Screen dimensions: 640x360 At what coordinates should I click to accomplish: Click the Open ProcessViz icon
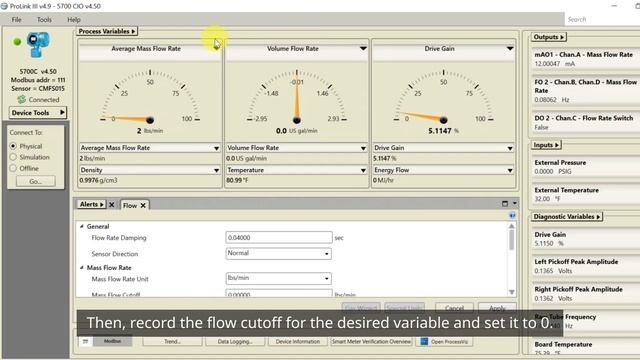click(x=424, y=341)
